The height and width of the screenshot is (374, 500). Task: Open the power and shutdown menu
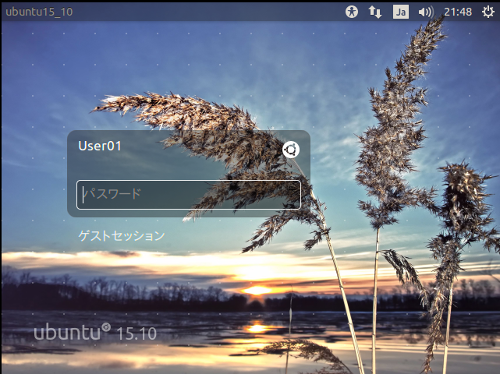[x=488, y=12]
